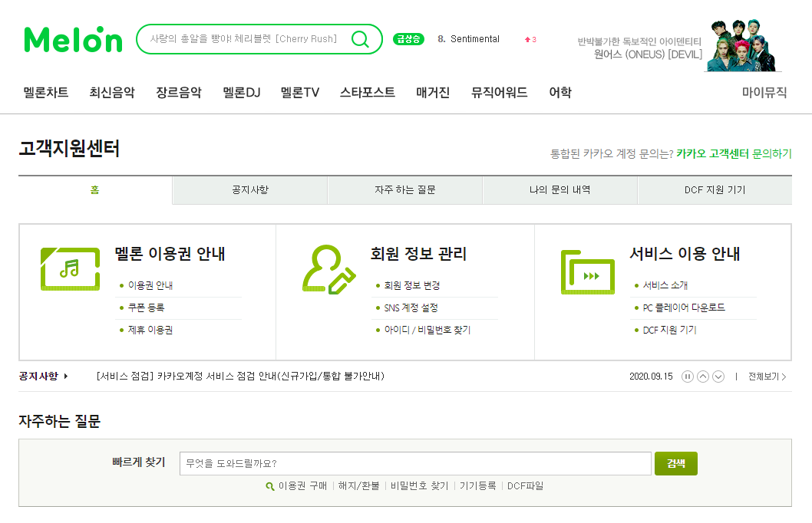This screenshot has width=812, height=523.
Task: Open the 서비스 이용 안내 play icon
Action: [x=588, y=272]
